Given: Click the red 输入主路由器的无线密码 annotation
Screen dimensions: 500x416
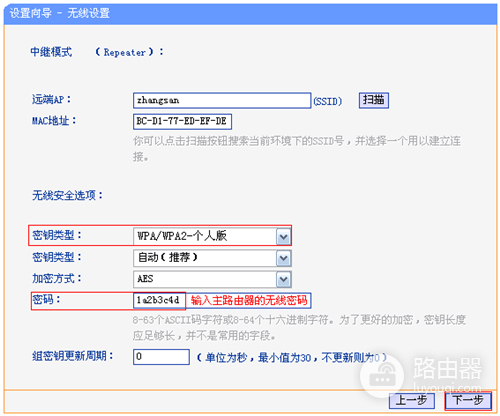Looking at the screenshot, I should tap(249, 300).
